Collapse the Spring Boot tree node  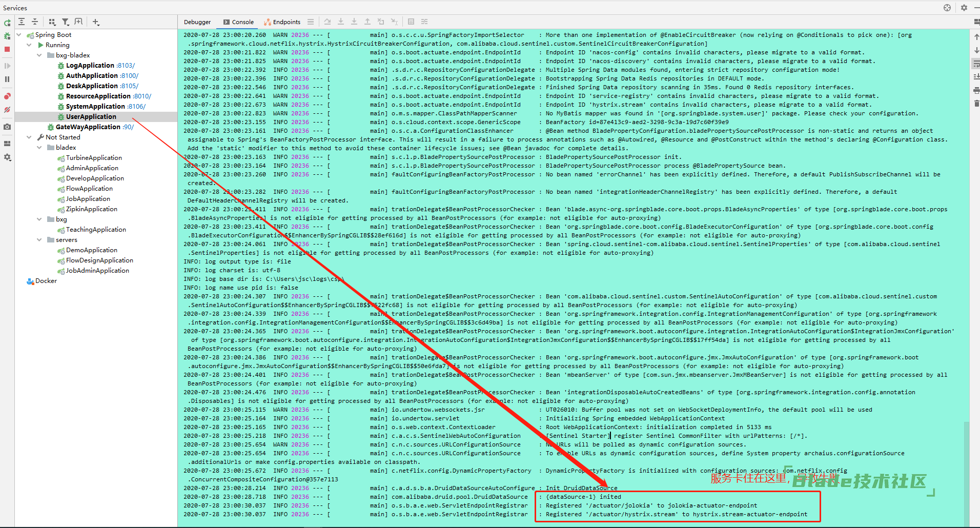click(x=19, y=35)
